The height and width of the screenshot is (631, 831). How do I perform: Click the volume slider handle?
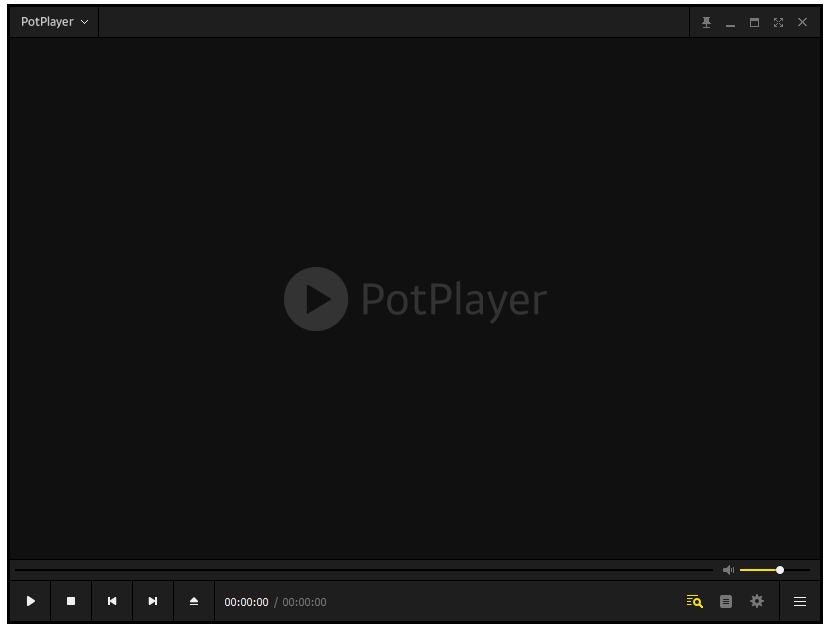780,570
